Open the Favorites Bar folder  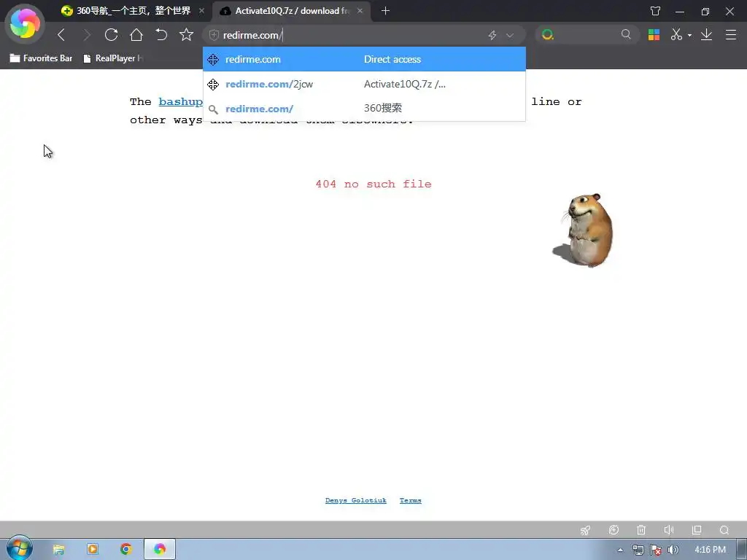[x=41, y=58]
